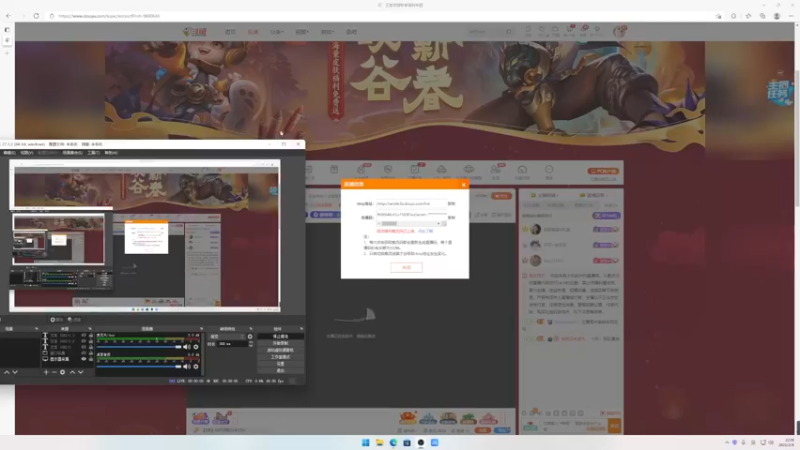Go back in the browser

click(x=8, y=16)
